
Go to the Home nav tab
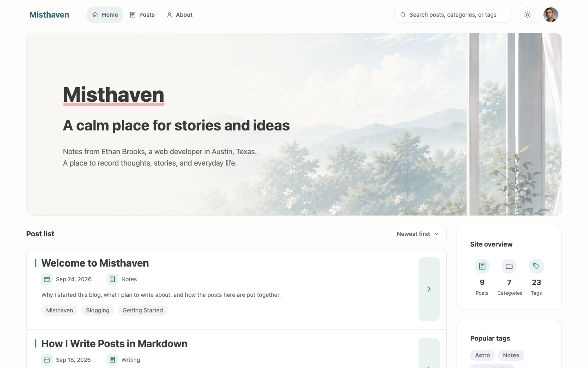point(105,15)
